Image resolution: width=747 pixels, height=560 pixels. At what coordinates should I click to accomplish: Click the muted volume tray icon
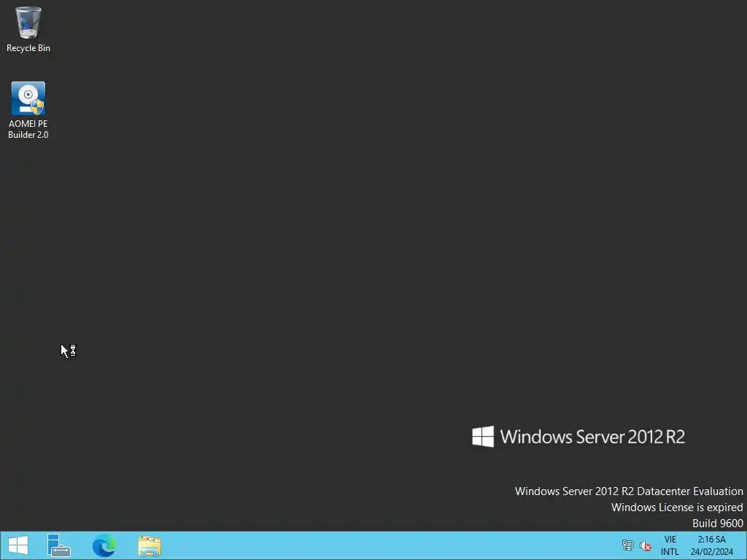click(646, 545)
